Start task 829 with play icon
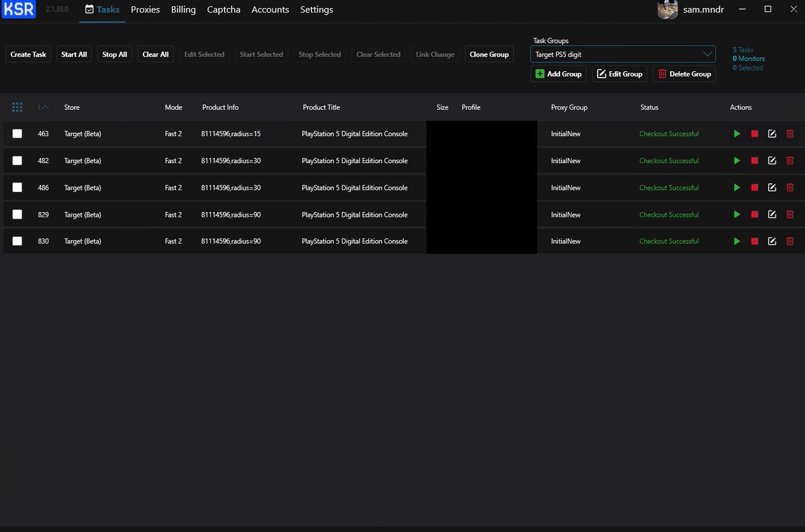Image resolution: width=805 pixels, height=532 pixels. pos(737,215)
